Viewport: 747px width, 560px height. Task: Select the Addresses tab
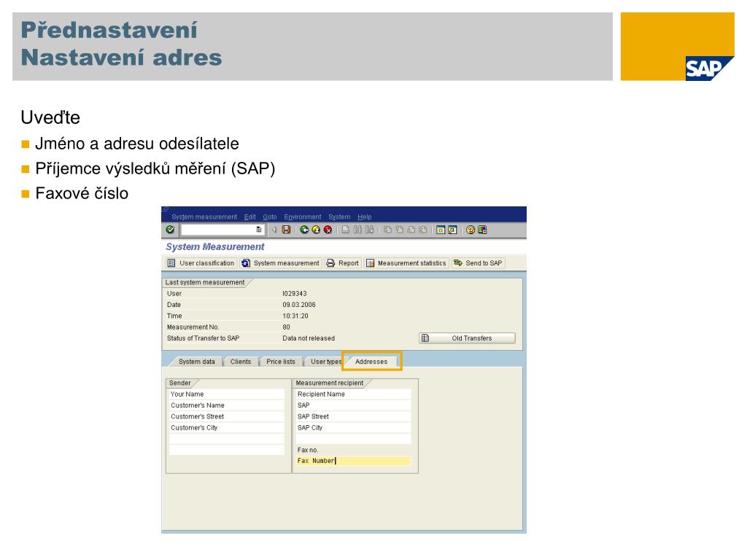371,362
